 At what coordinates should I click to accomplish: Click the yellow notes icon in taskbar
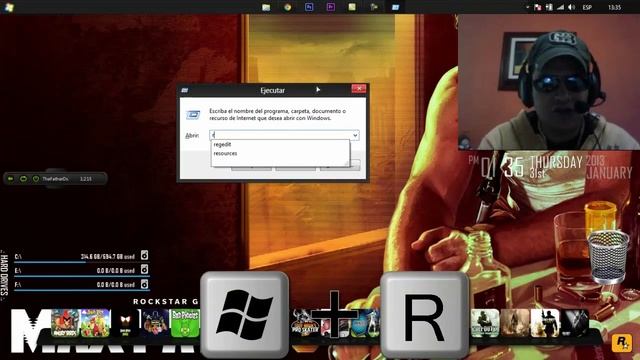pyautogui.click(x=352, y=7)
